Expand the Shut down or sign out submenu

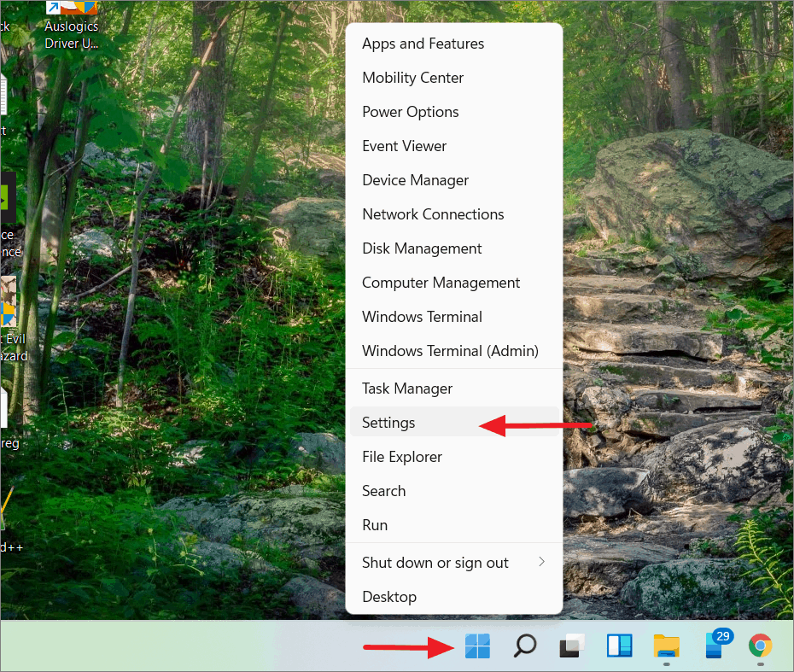click(435, 562)
